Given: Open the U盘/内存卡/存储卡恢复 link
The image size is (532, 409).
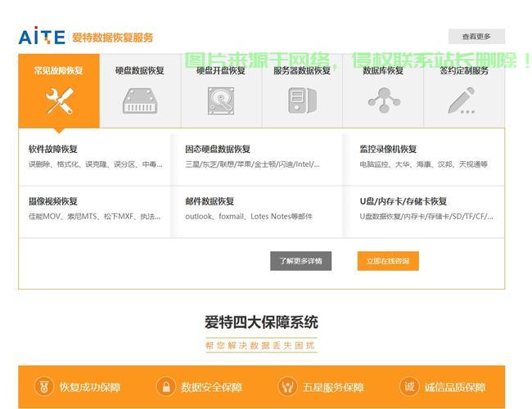Looking at the screenshot, I should 403,201.
